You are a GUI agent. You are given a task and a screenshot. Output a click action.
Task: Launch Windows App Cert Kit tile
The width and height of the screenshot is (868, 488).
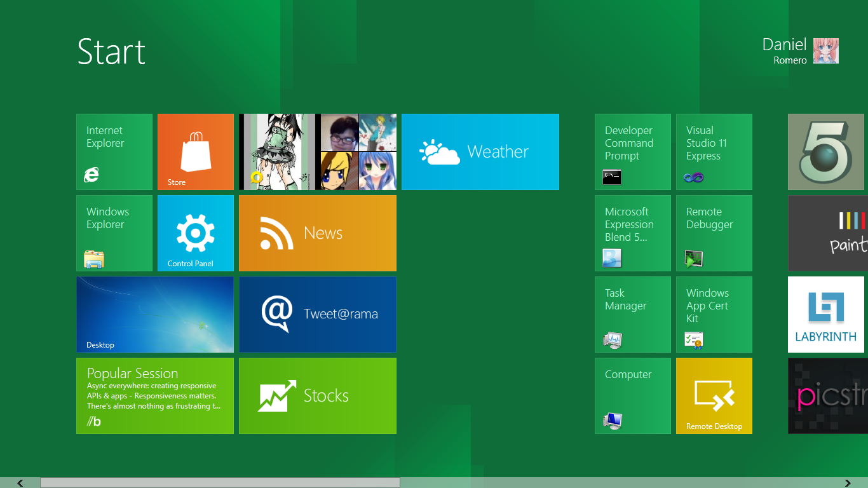(x=714, y=315)
